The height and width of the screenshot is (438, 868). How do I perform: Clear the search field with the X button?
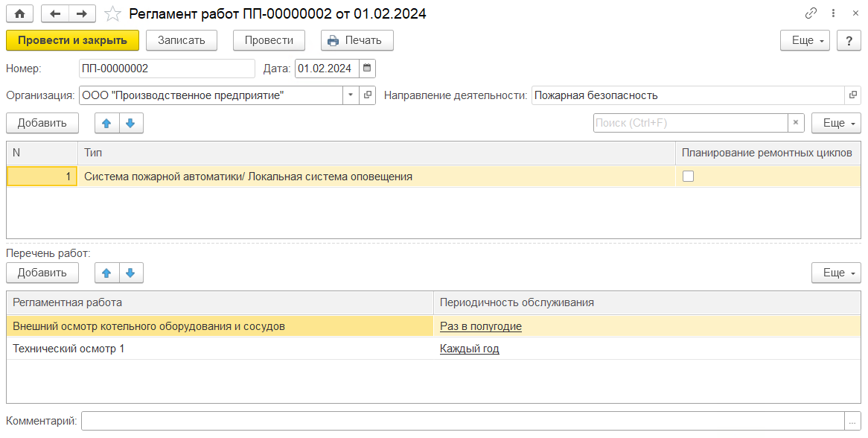point(796,123)
